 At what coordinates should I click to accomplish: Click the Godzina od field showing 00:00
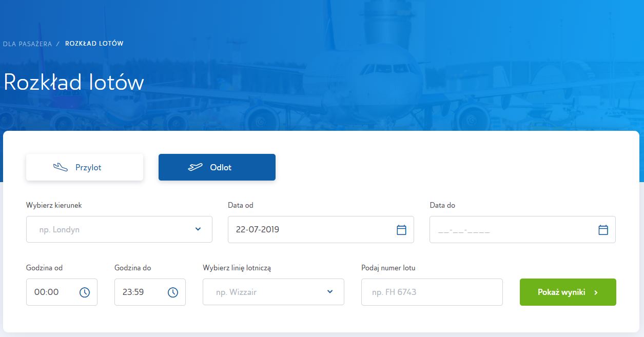pyautogui.click(x=51, y=292)
